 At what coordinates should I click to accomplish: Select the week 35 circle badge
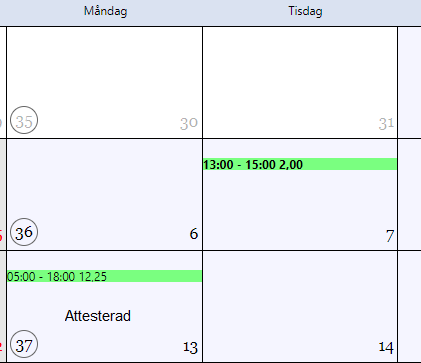[24, 120]
